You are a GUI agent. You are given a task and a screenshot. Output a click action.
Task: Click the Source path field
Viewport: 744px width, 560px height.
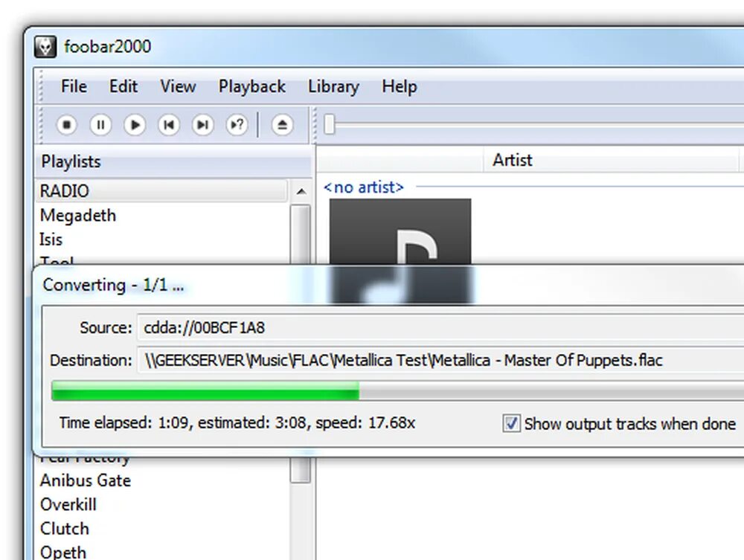[440, 328]
